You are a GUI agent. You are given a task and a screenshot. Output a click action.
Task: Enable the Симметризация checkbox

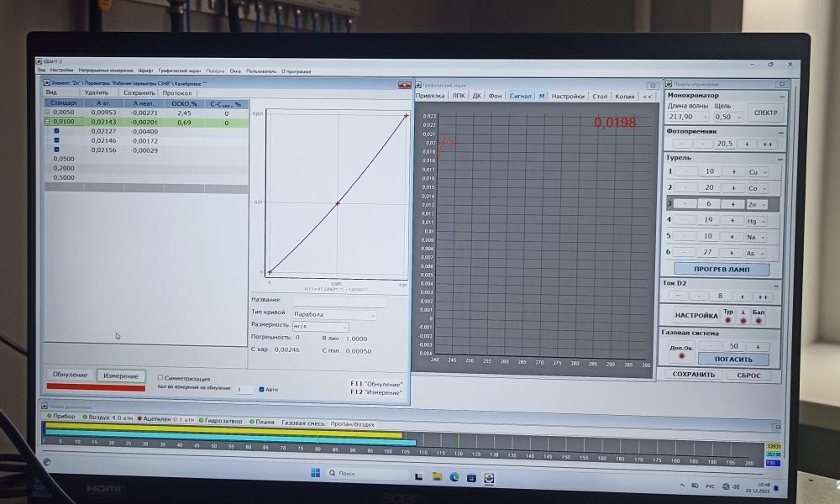coord(161,378)
